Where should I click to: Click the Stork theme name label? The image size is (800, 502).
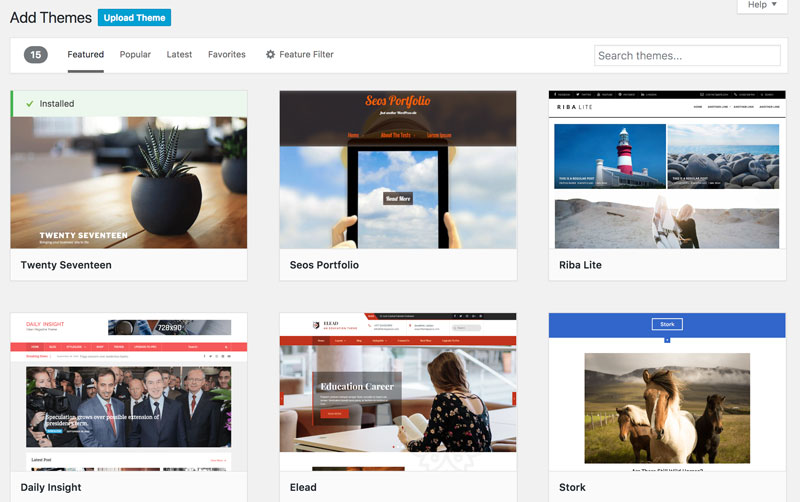pyautogui.click(x=572, y=487)
